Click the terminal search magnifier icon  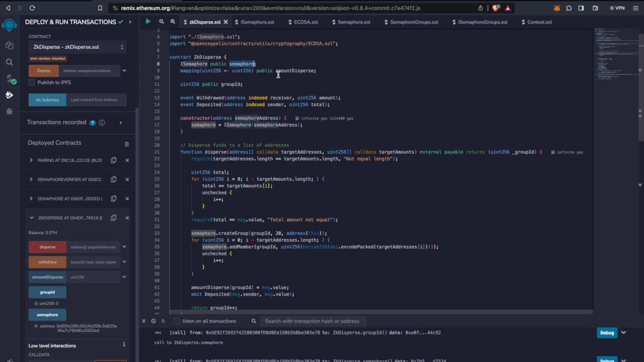(x=255, y=321)
